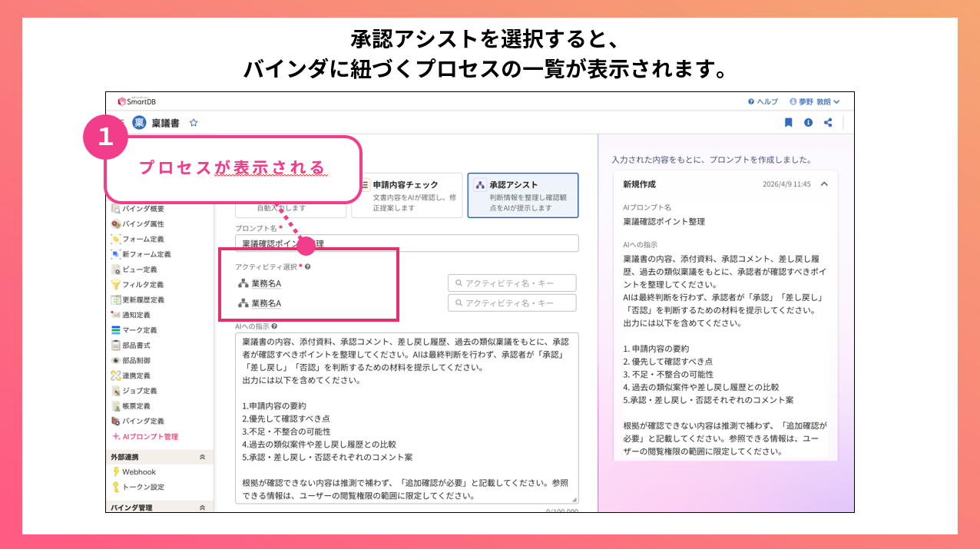Click the bookmark icon in the header

point(788,122)
